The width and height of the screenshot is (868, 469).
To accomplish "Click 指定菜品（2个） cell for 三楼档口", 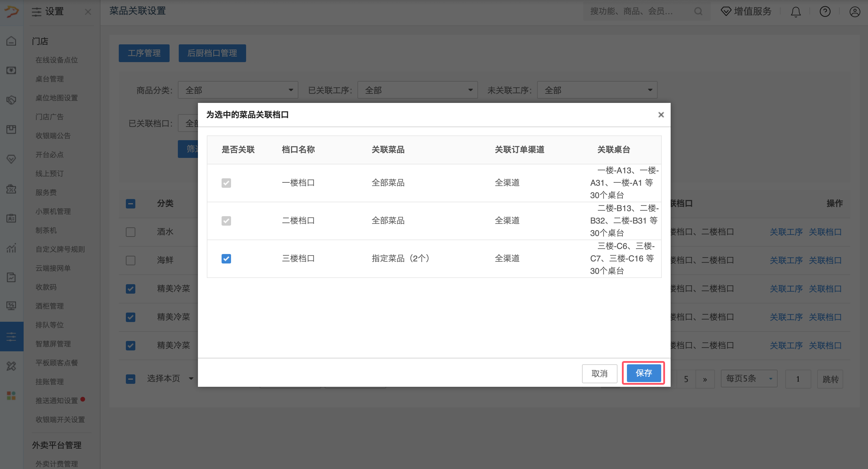I will tap(400, 258).
